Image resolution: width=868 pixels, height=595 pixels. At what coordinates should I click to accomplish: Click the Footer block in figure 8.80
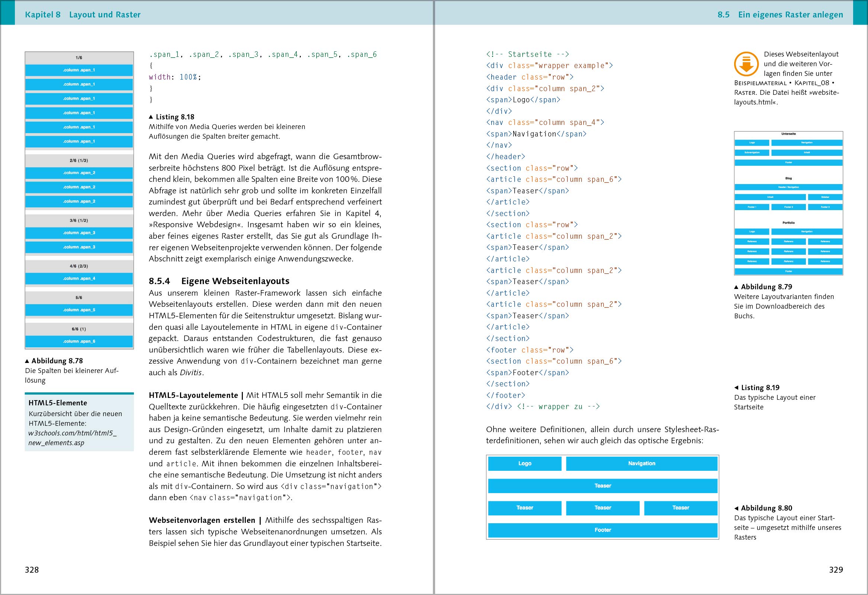602,530
